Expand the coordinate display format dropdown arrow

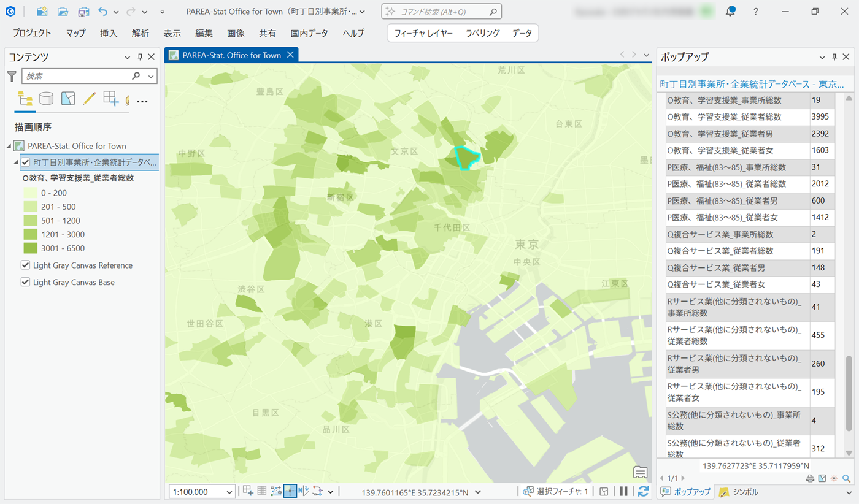[x=478, y=492]
